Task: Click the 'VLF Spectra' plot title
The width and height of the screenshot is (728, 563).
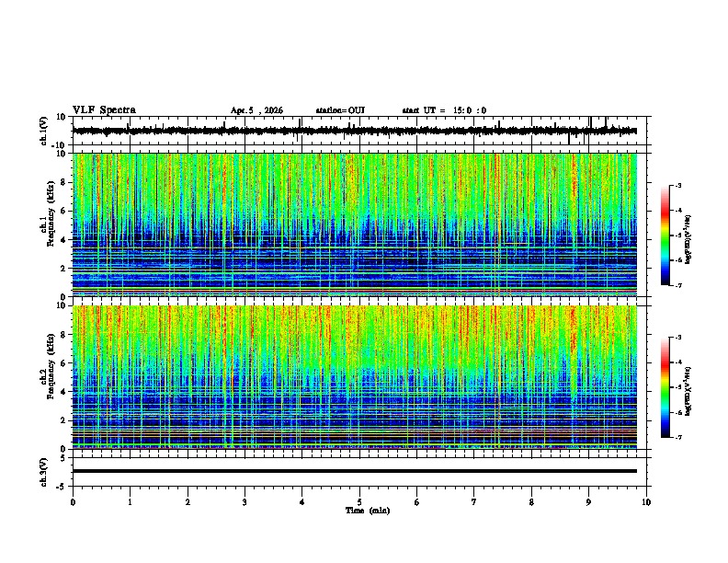Action: [x=104, y=110]
